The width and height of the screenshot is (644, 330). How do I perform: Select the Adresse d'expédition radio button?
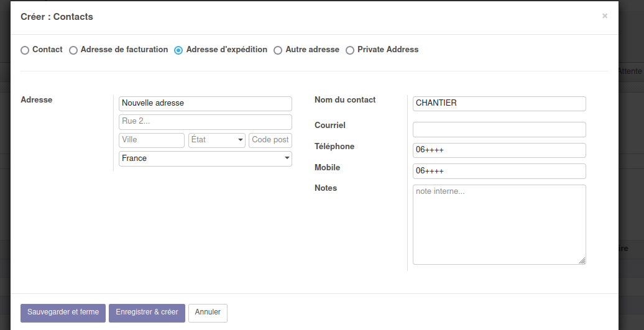pyautogui.click(x=178, y=50)
